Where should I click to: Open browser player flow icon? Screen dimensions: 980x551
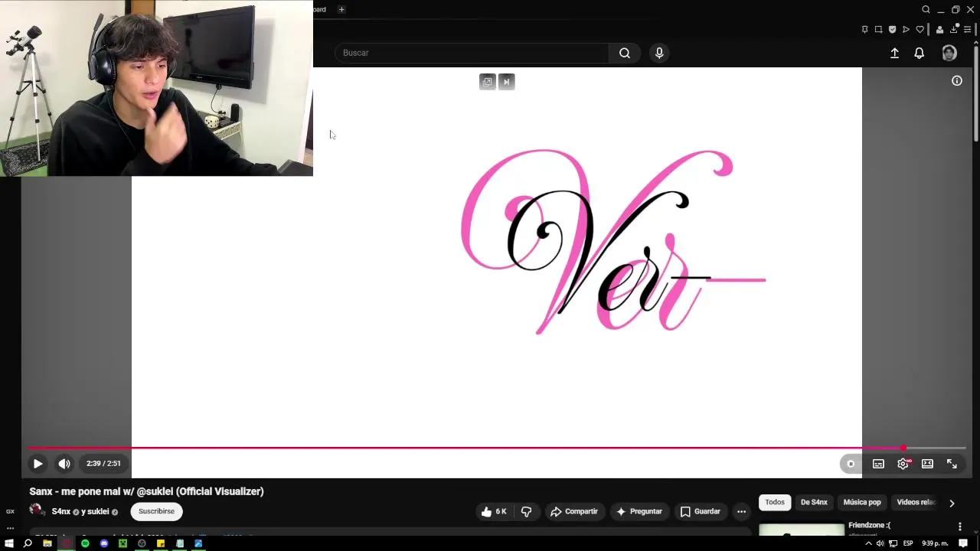906,29
